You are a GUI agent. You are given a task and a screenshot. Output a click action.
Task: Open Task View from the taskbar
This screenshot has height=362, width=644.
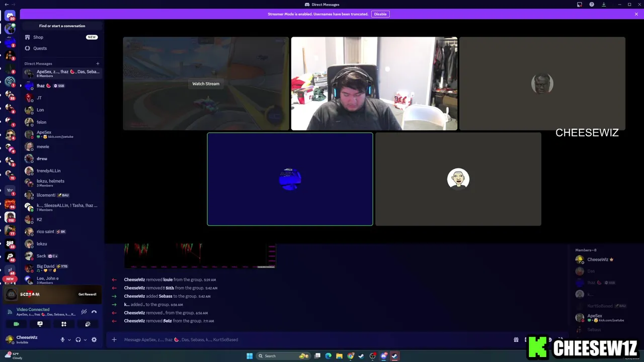coord(317,356)
